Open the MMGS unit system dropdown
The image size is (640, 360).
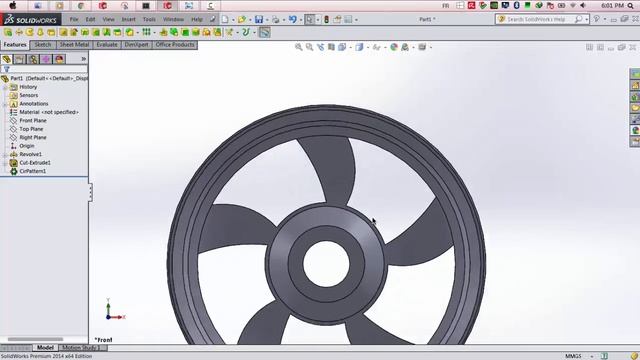click(x=591, y=356)
